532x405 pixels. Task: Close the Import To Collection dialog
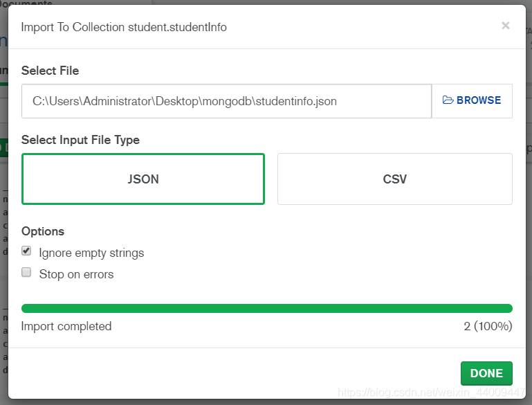click(x=505, y=26)
